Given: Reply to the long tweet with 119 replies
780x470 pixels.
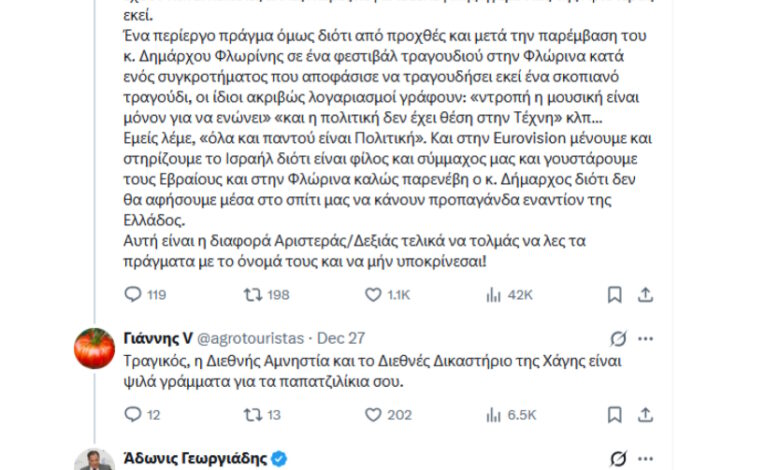Looking at the screenshot, I should click(x=133, y=294).
